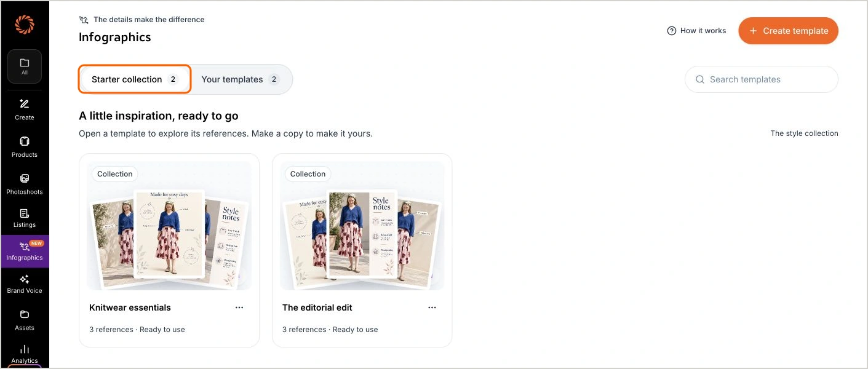Open Photoshoots from the sidebar
Screen dimensions: 868x369
click(x=25, y=184)
